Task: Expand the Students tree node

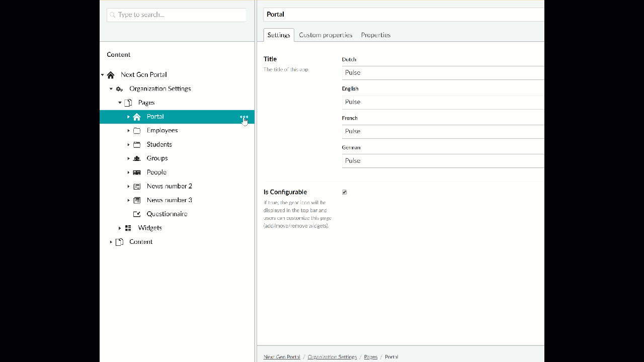Action: tap(128, 145)
